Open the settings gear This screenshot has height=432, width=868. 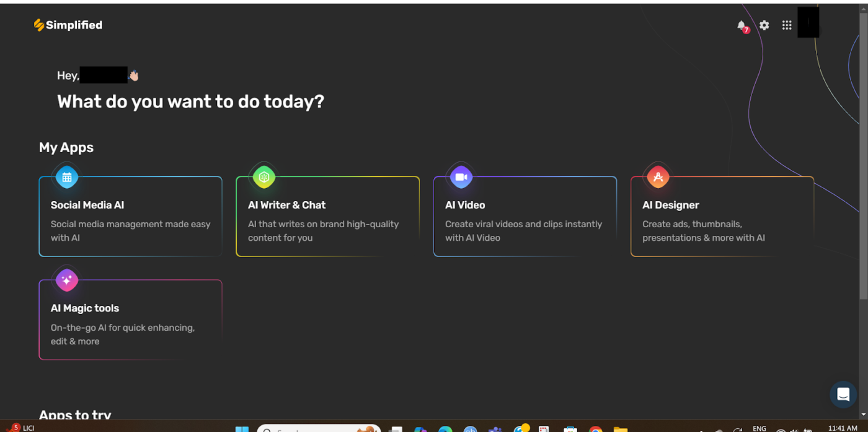(x=764, y=25)
